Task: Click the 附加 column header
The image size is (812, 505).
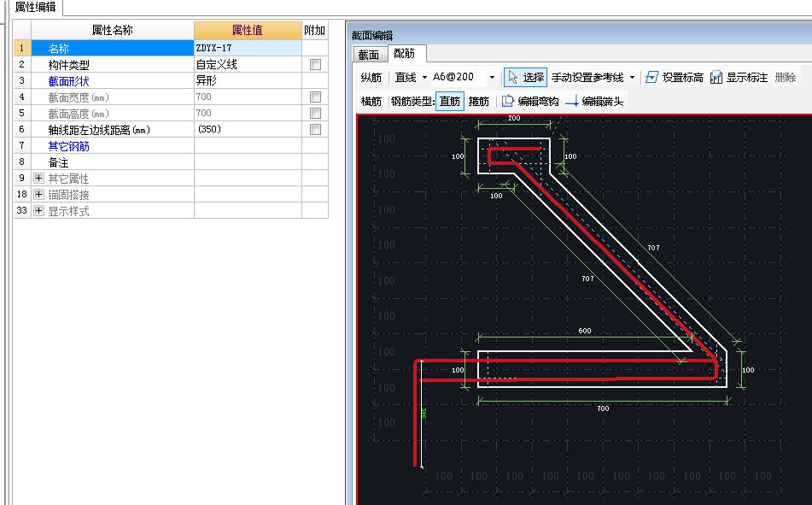Action: (x=315, y=30)
